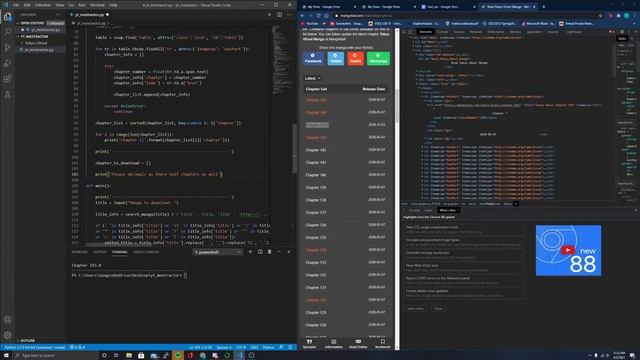The height and width of the screenshot is (360, 640).
Task: Open the Help menu in VS Code
Action: tap(113, 5)
